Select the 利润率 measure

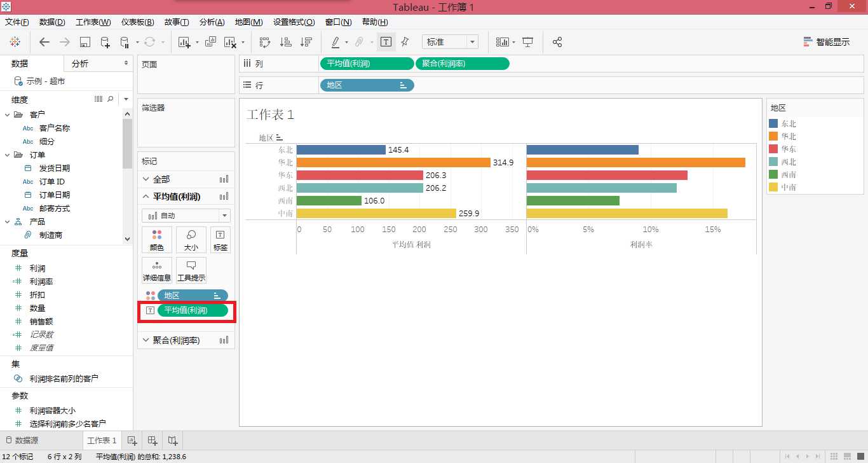41,281
